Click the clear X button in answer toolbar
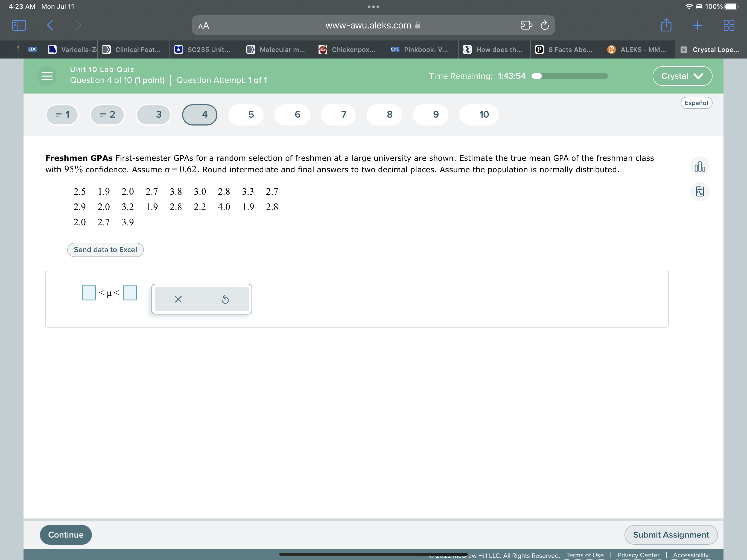The height and width of the screenshot is (560, 747). 178,299
